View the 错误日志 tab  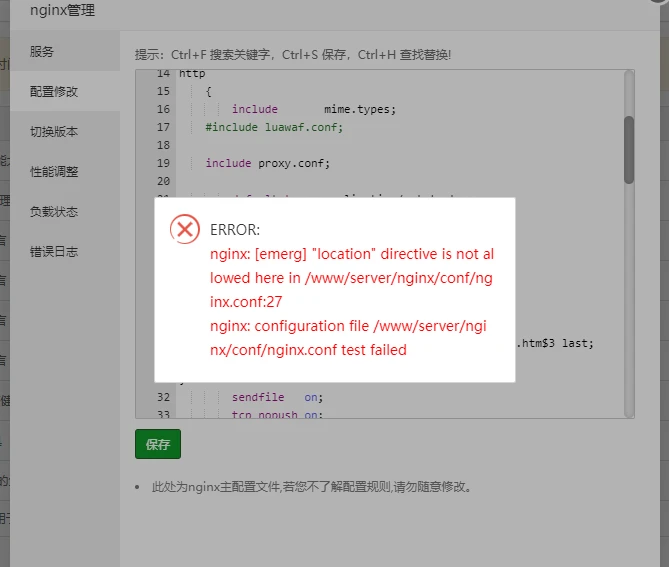(54, 251)
